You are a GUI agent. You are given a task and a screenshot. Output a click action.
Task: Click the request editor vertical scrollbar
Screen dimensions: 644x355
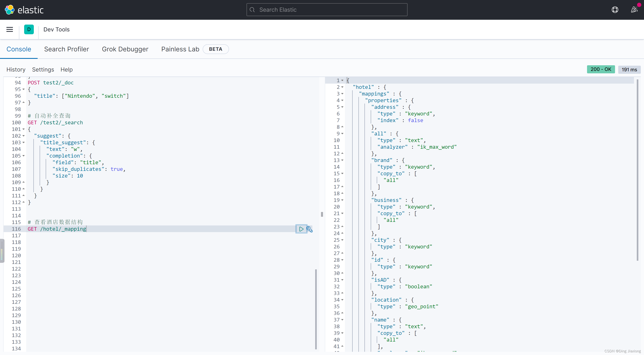pyautogui.click(x=316, y=309)
